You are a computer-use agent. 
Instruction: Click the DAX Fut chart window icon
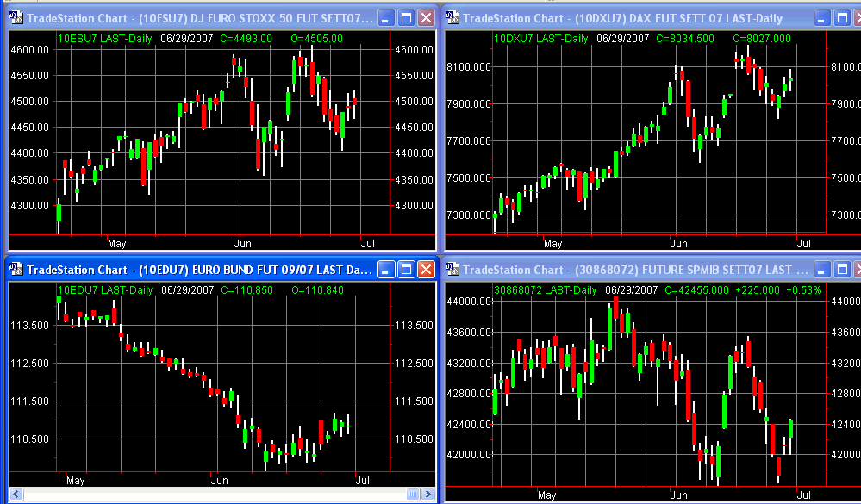(x=452, y=18)
